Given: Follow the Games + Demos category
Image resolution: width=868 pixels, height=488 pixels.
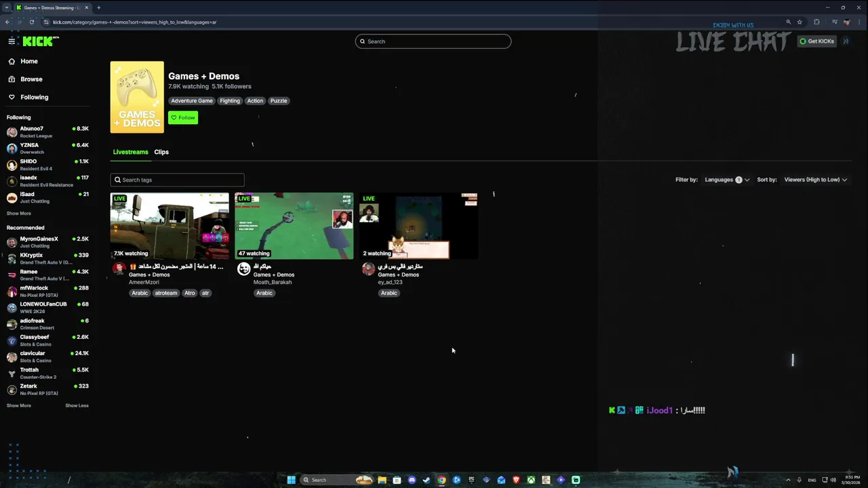Looking at the screenshot, I should pyautogui.click(x=183, y=117).
